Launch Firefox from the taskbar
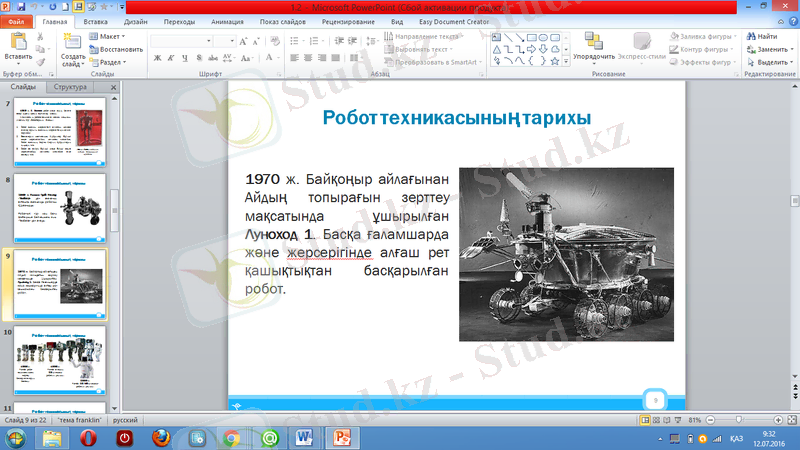This screenshot has height=450, width=800. (162, 437)
